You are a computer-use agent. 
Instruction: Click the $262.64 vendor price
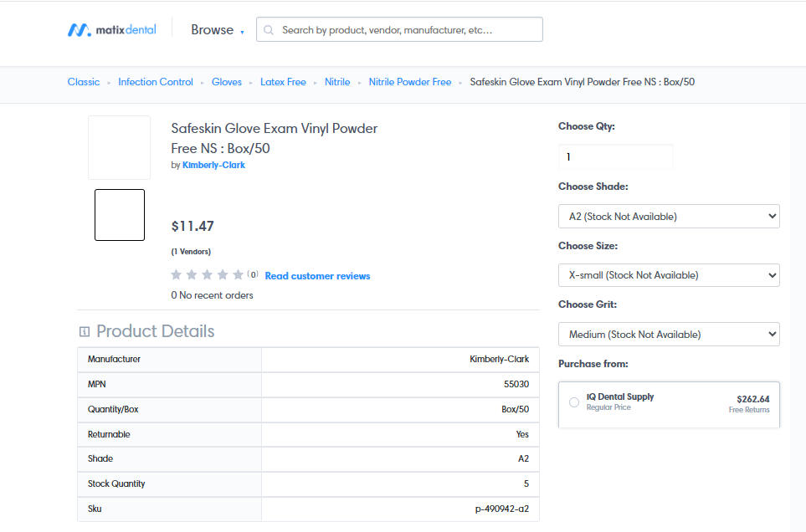753,399
